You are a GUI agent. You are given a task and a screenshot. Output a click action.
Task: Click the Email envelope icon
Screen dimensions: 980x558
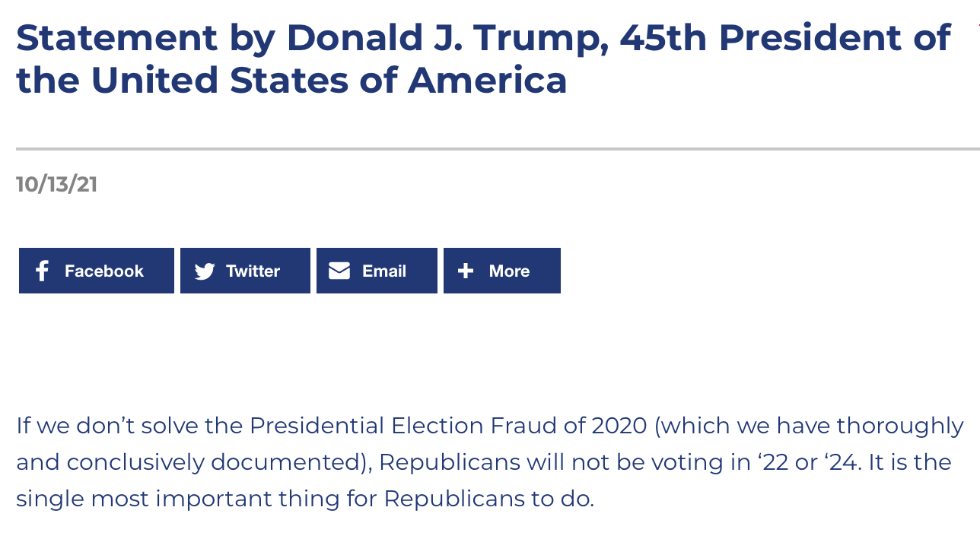(339, 271)
